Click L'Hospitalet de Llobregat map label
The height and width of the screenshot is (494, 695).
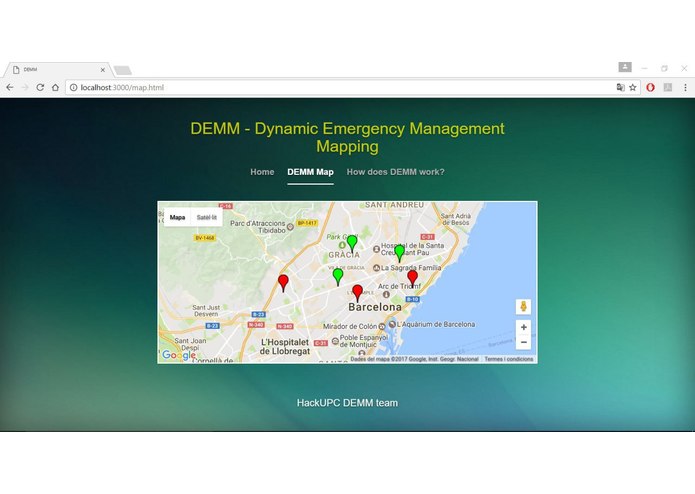click(x=285, y=346)
